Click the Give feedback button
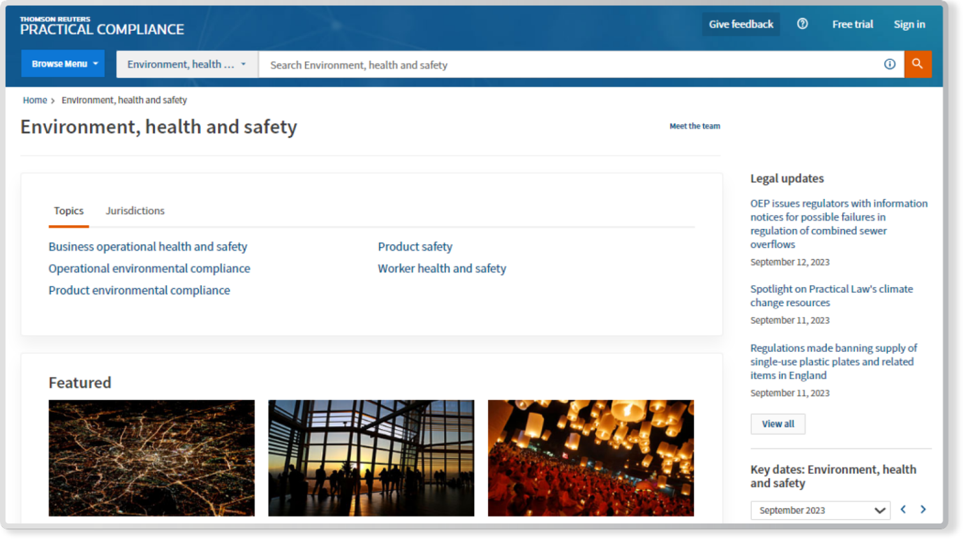The width and height of the screenshot is (980, 551). (x=741, y=24)
